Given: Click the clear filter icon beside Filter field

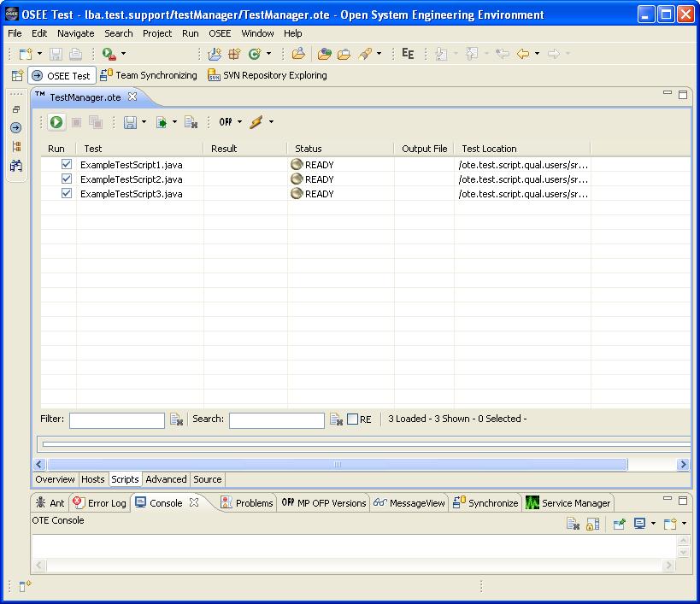Looking at the screenshot, I should tap(177, 419).
